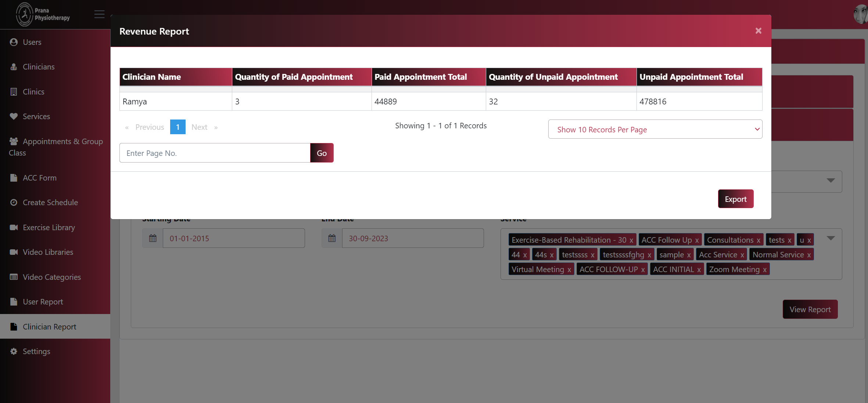Select page 1 in pagination
The image size is (868, 403).
pos(177,127)
